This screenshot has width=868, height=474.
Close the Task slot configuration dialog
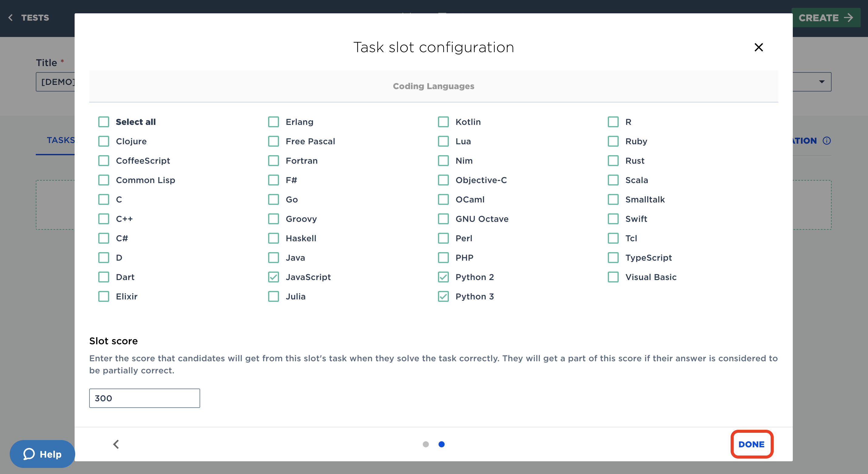click(x=759, y=47)
